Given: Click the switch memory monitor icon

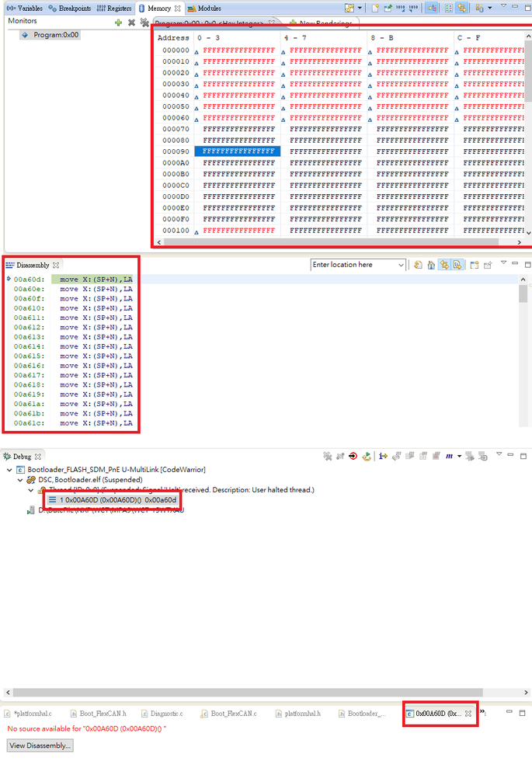Looking at the screenshot, I should (x=479, y=8).
